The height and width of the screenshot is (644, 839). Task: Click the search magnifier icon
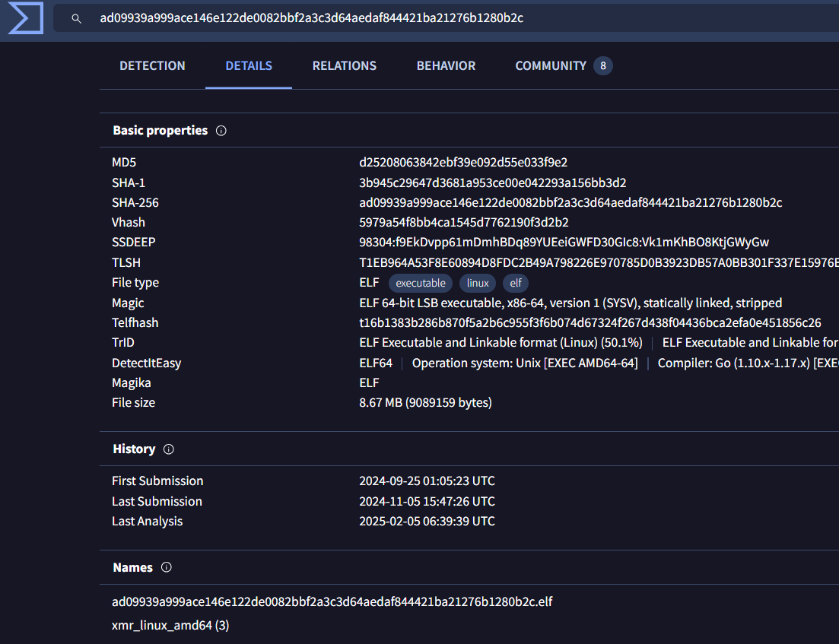pos(77,18)
